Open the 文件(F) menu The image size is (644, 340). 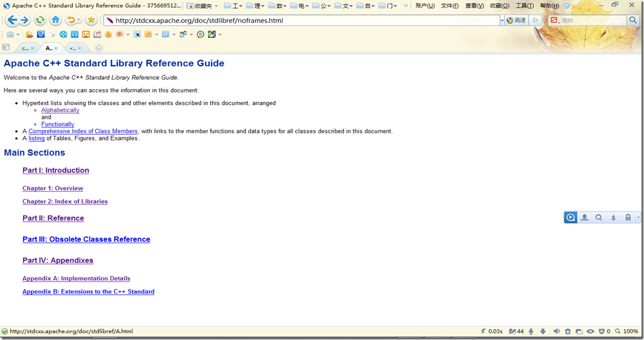pos(449,6)
